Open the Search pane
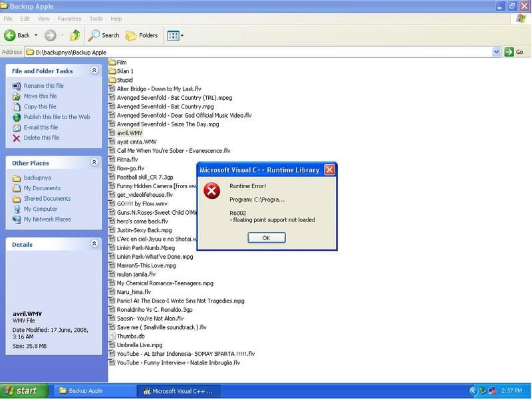The width and height of the screenshot is (532, 399). (104, 35)
